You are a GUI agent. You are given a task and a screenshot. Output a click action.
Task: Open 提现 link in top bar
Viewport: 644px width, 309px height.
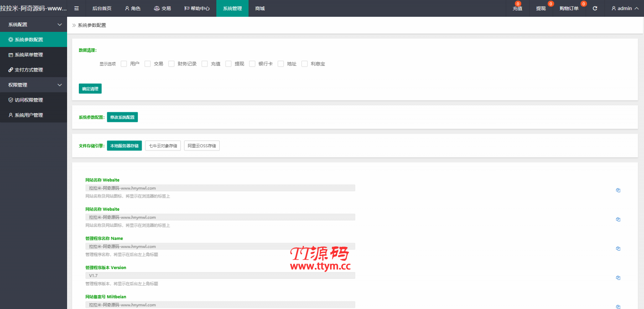541,9
